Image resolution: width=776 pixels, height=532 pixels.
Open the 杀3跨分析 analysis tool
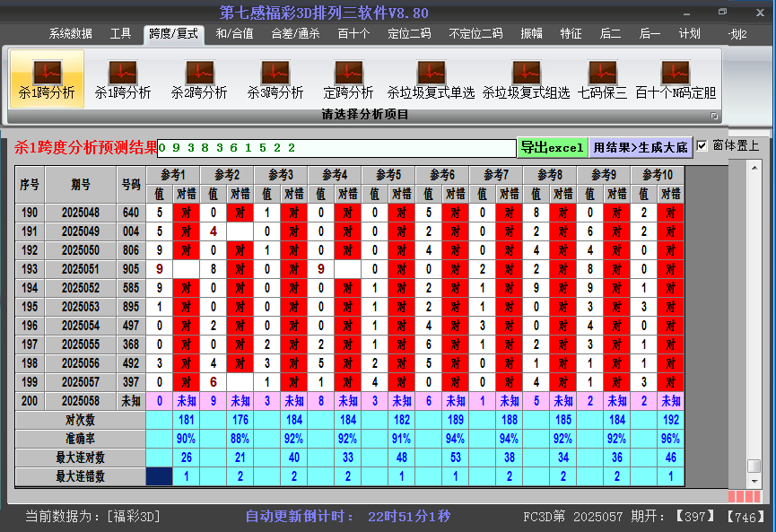275,79
